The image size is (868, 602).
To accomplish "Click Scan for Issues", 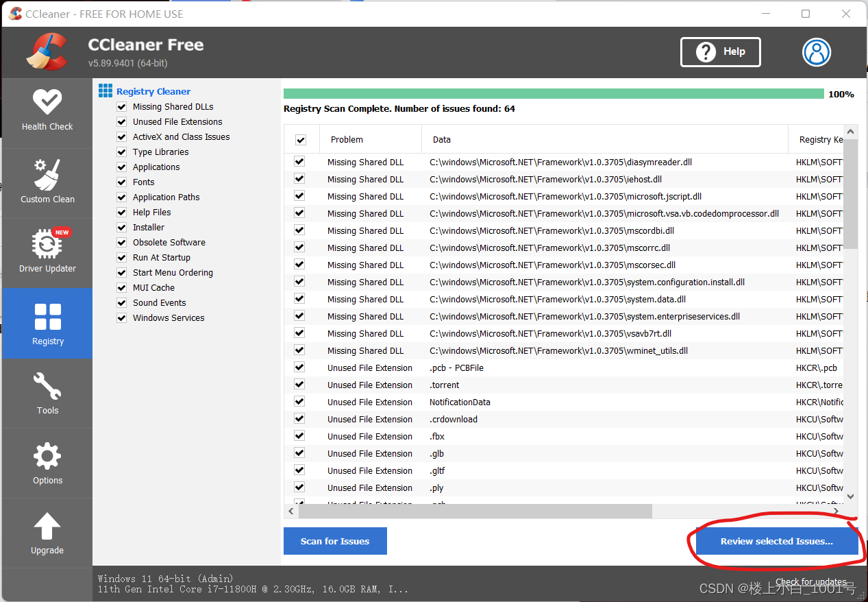I will [x=335, y=541].
